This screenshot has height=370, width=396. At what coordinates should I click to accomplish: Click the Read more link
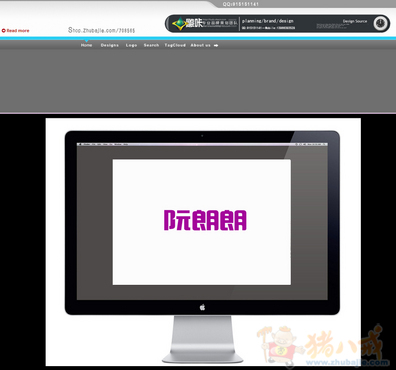point(18,31)
